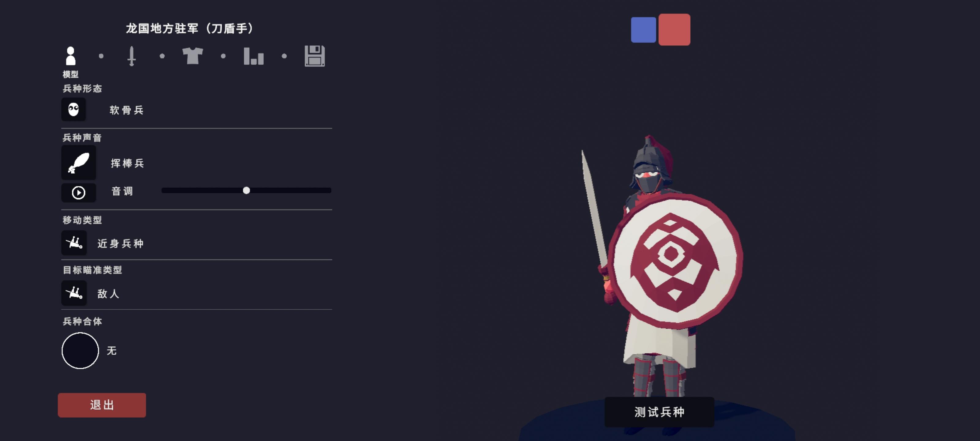980x441 pixels.
Task: Choose the 挥棒兵 feather sound icon
Action: click(79, 163)
